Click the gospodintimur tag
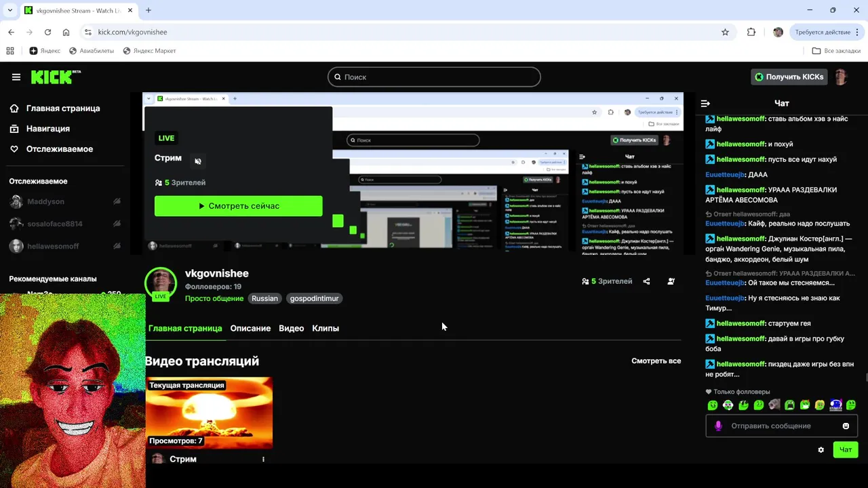The width and height of the screenshot is (868, 488). (314, 298)
